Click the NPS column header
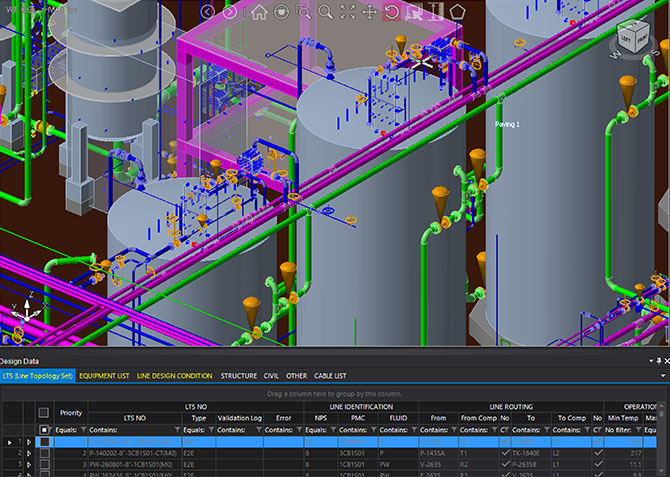Screen dimensions: 670x477 (320, 417)
